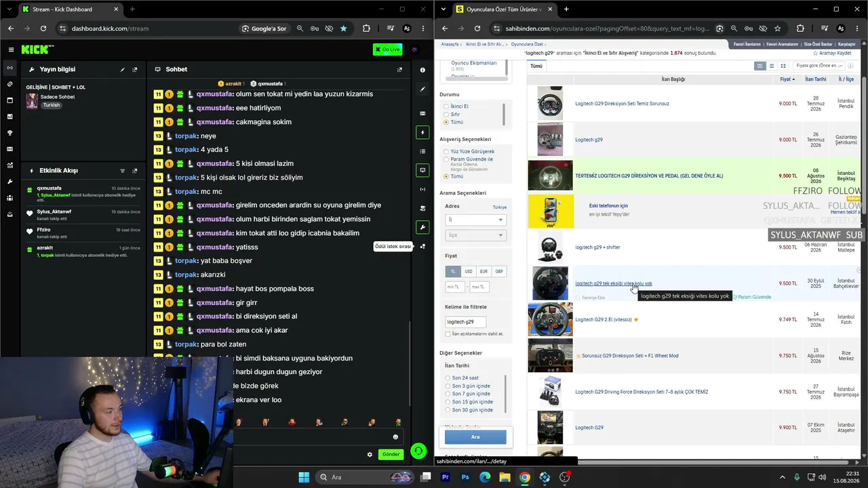
Task: Toggle the lightning activity feed panel icon
Action: point(422,132)
